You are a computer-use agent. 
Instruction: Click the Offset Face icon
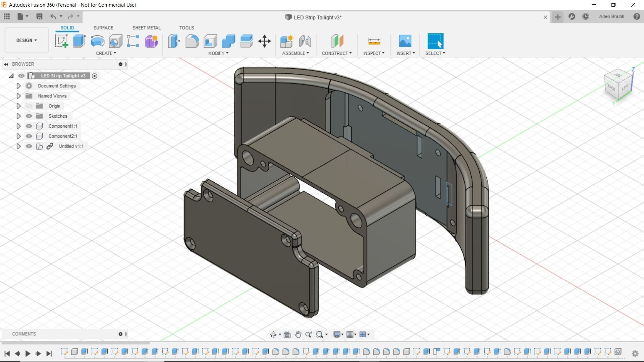pos(247,41)
